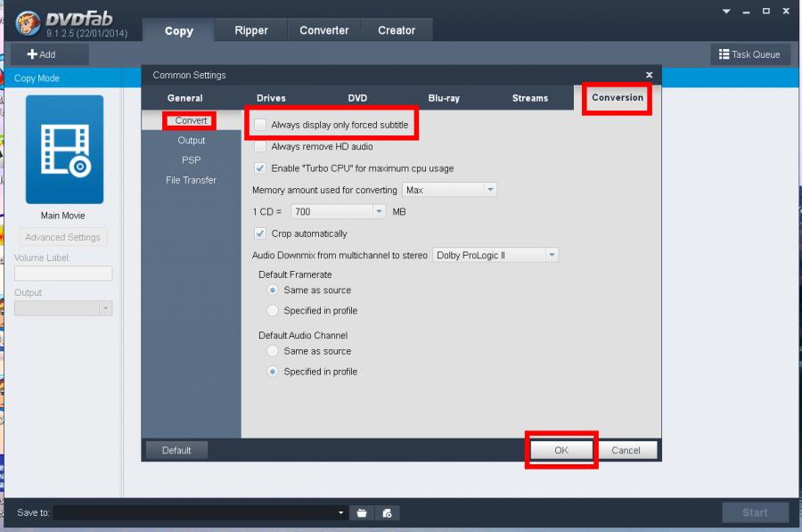
Task: Expand the Save to path dropdown
Action: (x=340, y=513)
